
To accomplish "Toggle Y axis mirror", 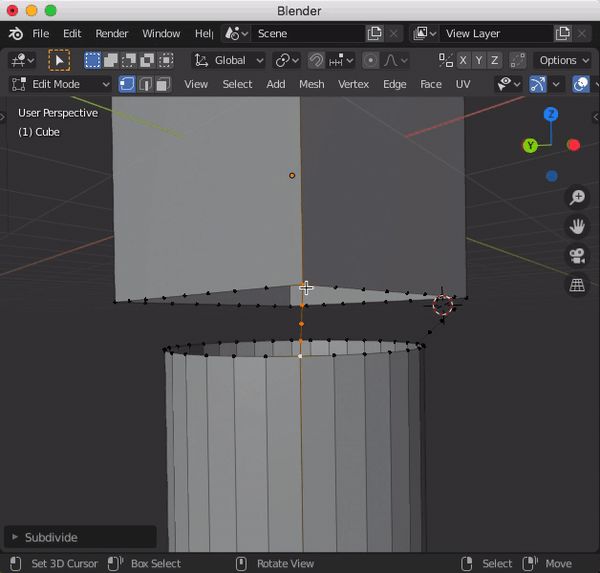I will [x=479, y=60].
